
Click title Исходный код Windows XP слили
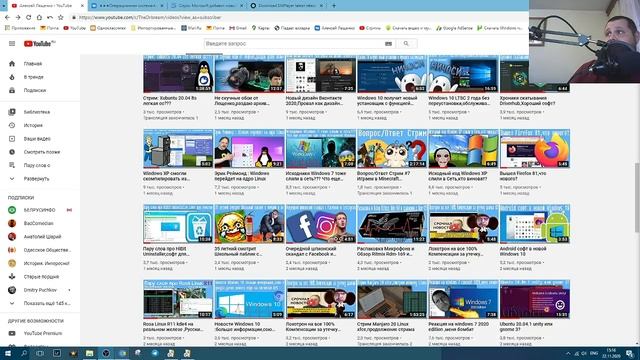click(458, 176)
